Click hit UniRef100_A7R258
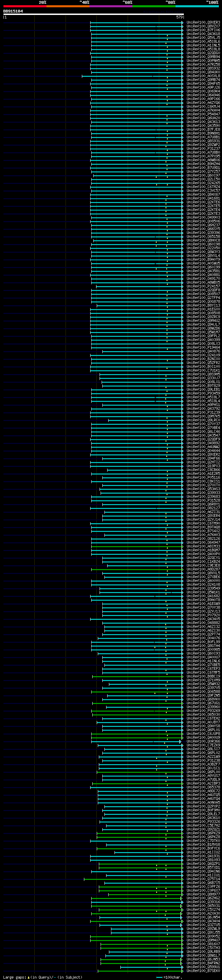This screenshot has width=222, height=980. [x=203, y=64]
